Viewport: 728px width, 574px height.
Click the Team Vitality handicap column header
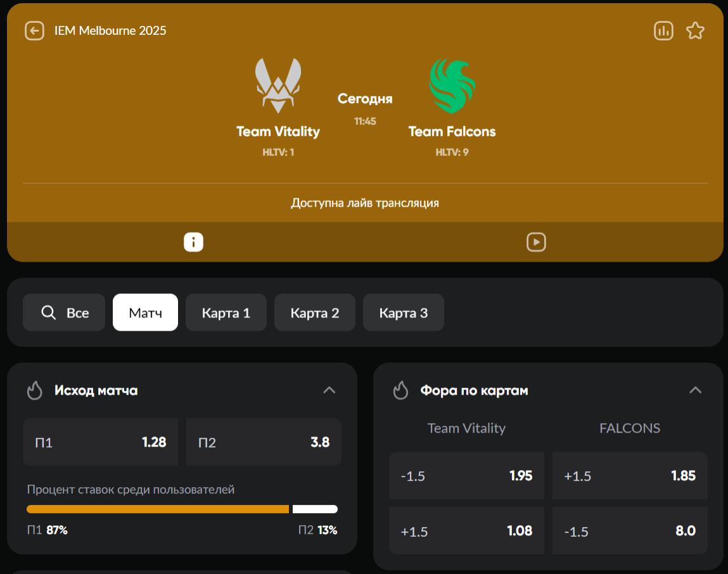point(466,428)
